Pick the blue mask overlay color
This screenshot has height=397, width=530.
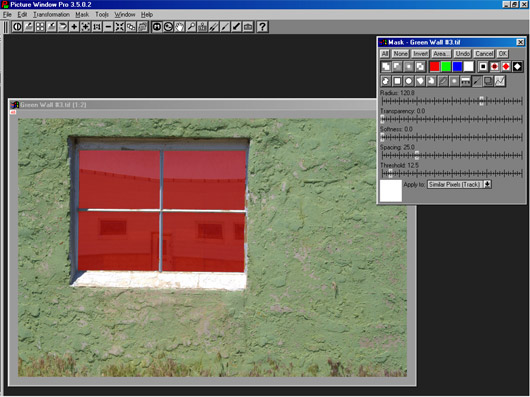[x=457, y=67]
